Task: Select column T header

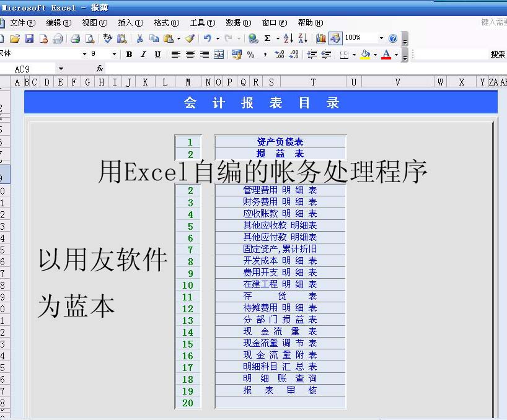Action: point(313,82)
